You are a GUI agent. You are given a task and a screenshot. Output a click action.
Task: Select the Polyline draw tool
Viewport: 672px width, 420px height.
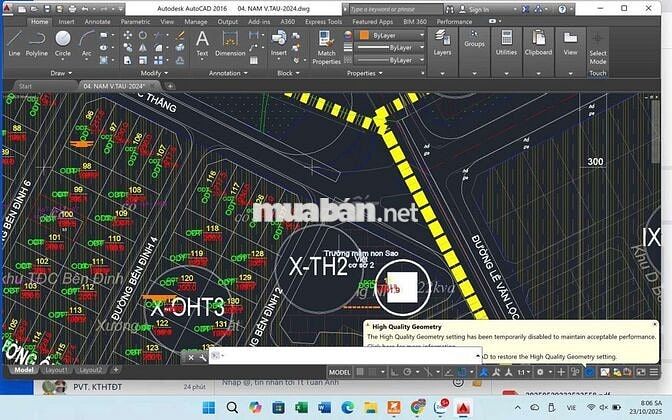(36, 43)
